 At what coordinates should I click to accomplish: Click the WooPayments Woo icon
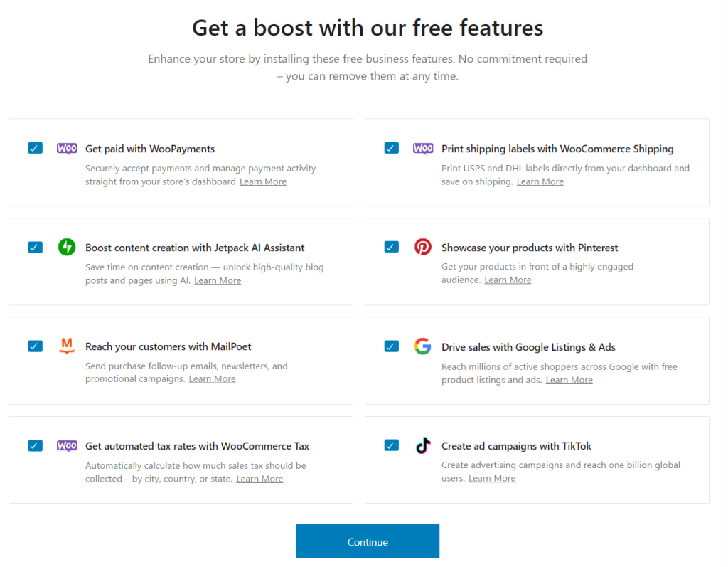(66, 148)
